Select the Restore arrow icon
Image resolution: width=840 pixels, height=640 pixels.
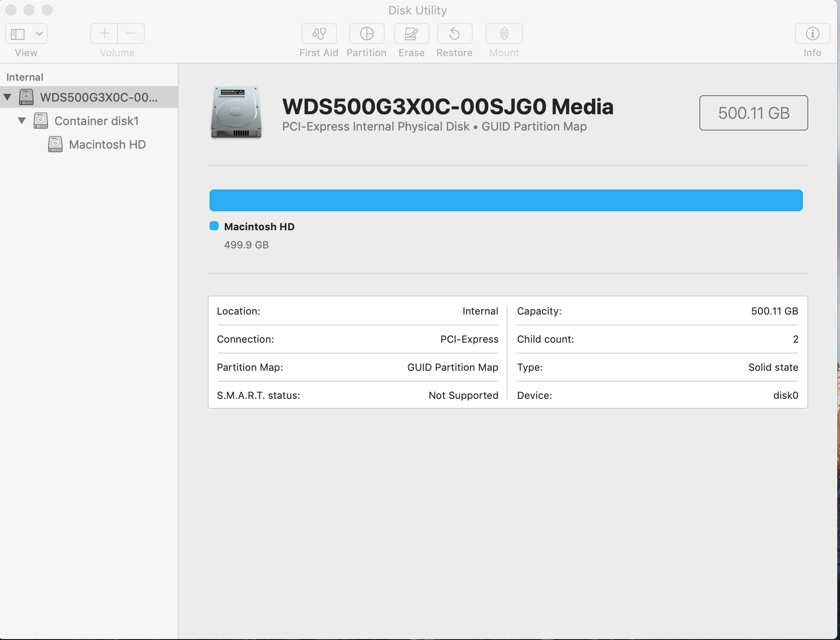point(454,34)
